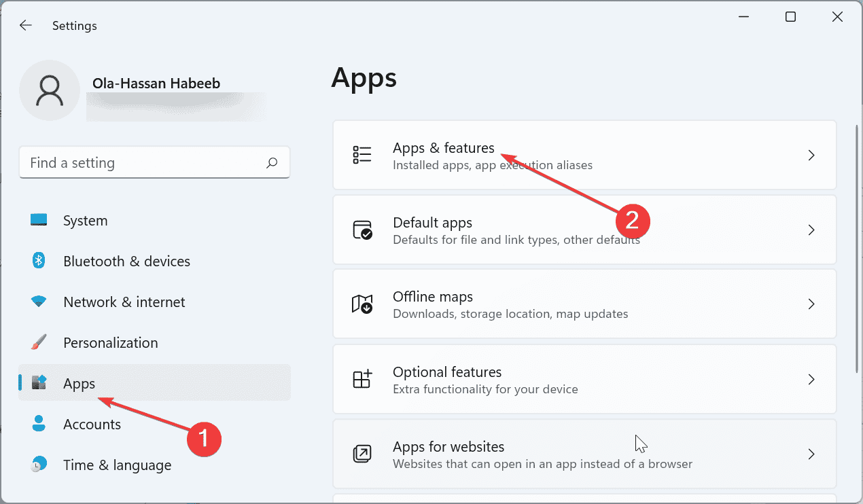
Task: Open Apps & features settings icon
Action: point(362,155)
